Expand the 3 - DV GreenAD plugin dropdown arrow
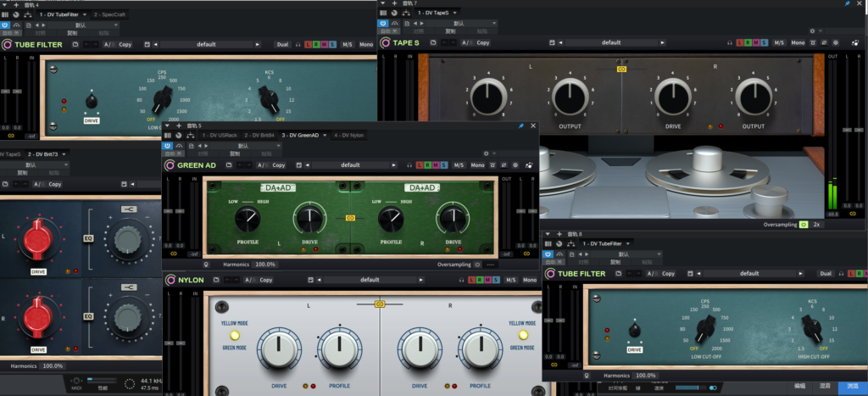The image size is (868, 396). pyautogui.click(x=325, y=135)
